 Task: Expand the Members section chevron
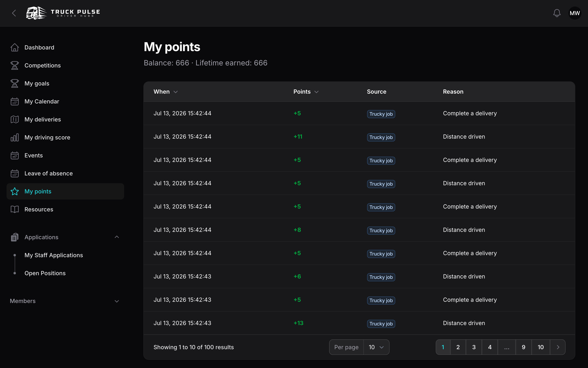pos(117,301)
